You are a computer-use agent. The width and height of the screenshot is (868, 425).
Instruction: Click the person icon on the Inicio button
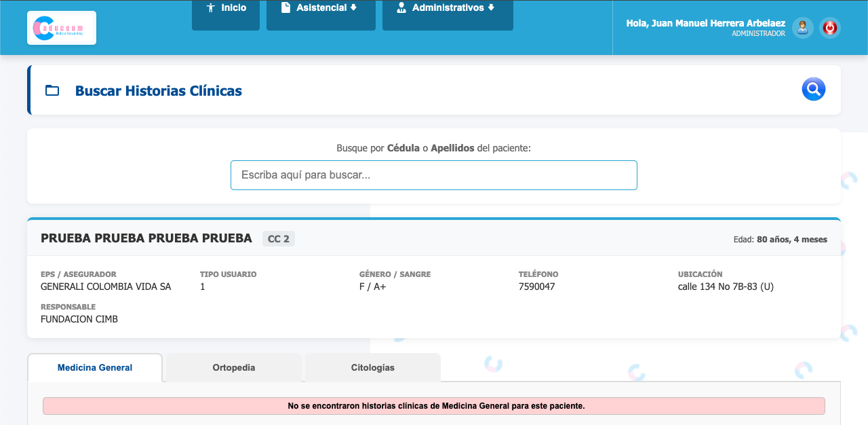tap(210, 8)
